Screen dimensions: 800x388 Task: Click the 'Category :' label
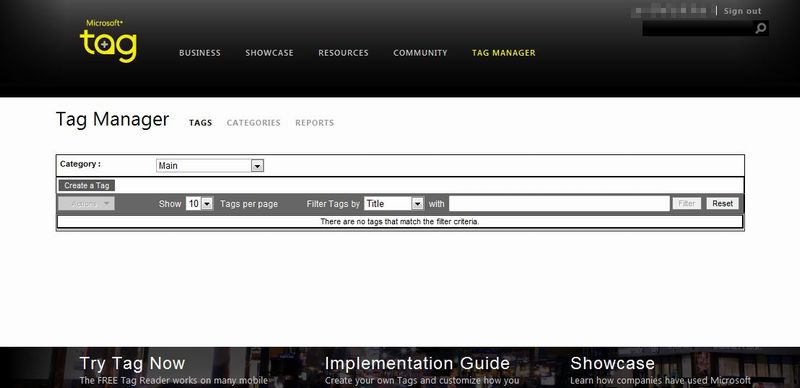80,164
